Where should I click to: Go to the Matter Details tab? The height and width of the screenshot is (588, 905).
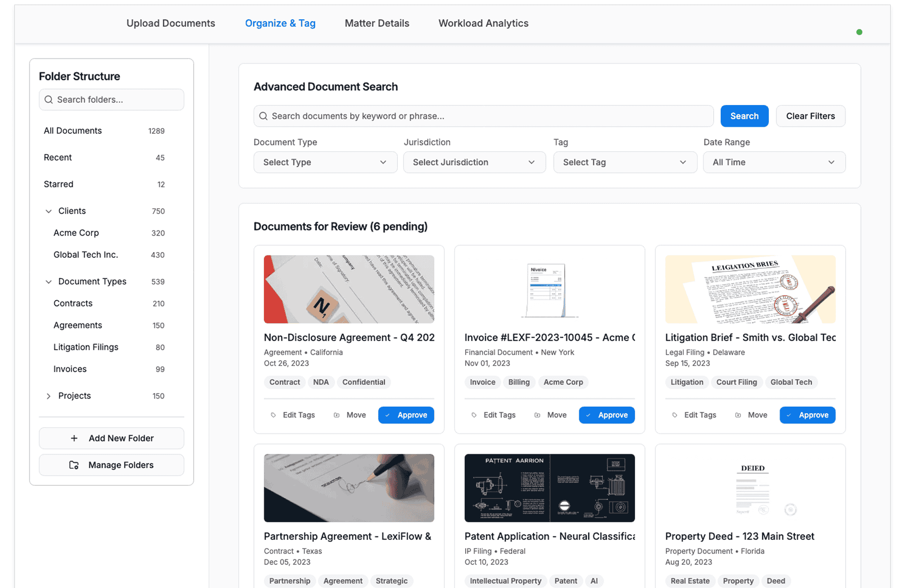coord(377,23)
